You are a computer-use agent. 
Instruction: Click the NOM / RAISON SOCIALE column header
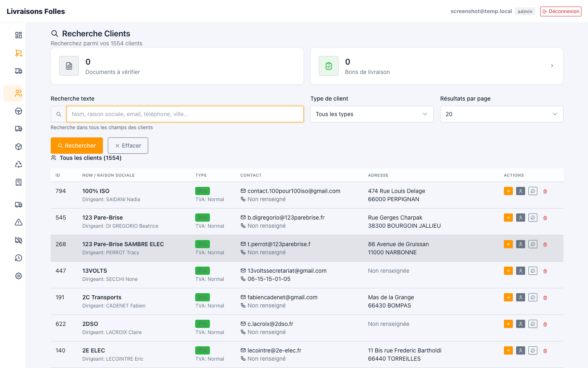click(109, 175)
